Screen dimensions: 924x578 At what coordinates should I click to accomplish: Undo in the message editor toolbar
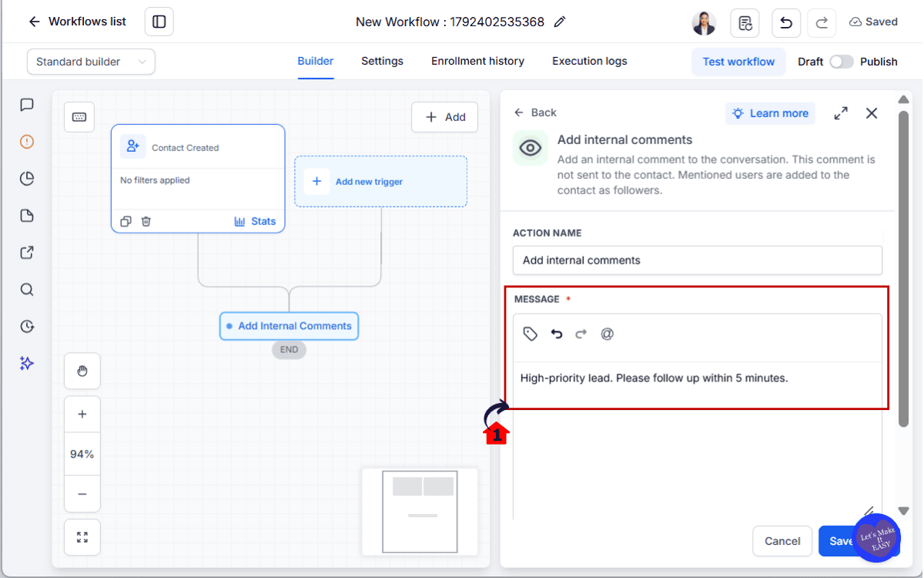point(556,334)
